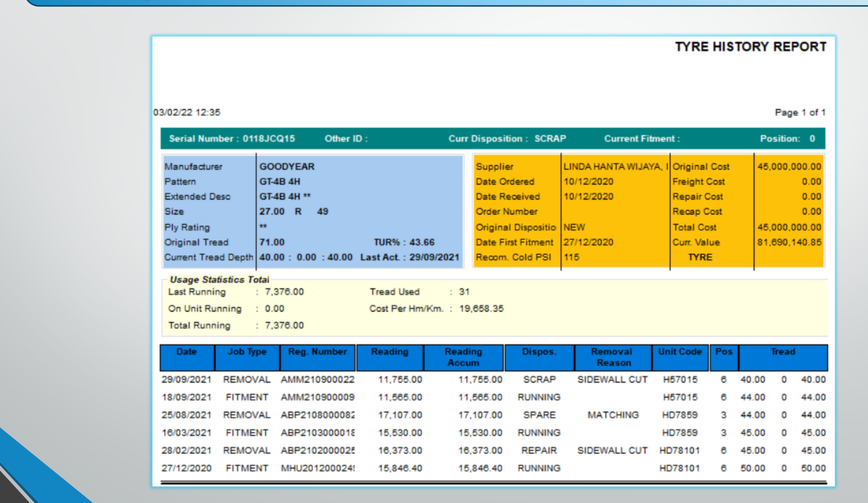Select the MATCHING removal reason cell
Viewport: 868px width, 503px height.
[x=613, y=415]
